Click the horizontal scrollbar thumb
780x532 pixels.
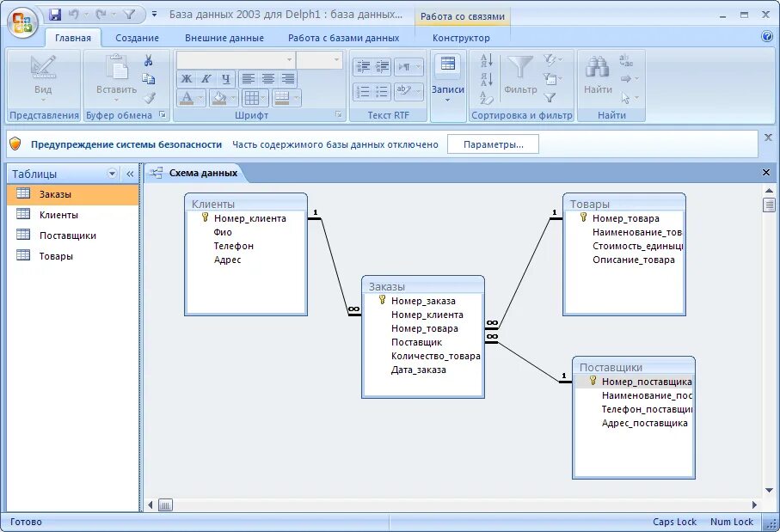coord(165,505)
